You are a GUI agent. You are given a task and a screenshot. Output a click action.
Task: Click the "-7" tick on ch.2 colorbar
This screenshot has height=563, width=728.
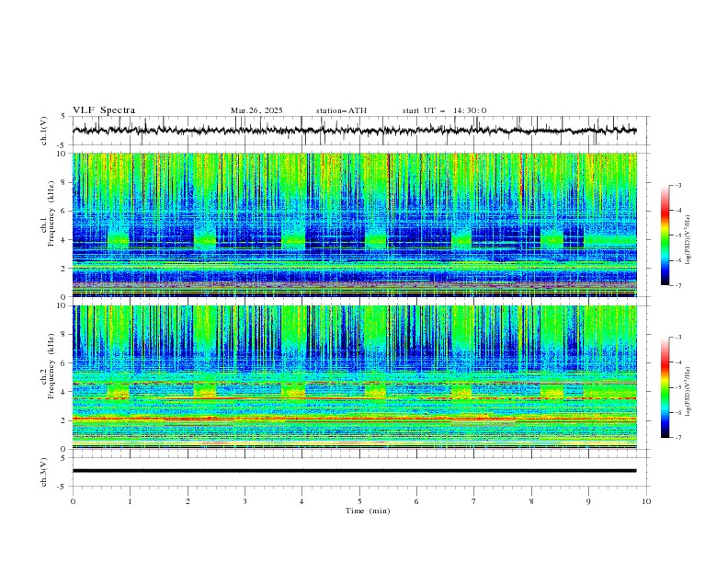[x=677, y=438]
